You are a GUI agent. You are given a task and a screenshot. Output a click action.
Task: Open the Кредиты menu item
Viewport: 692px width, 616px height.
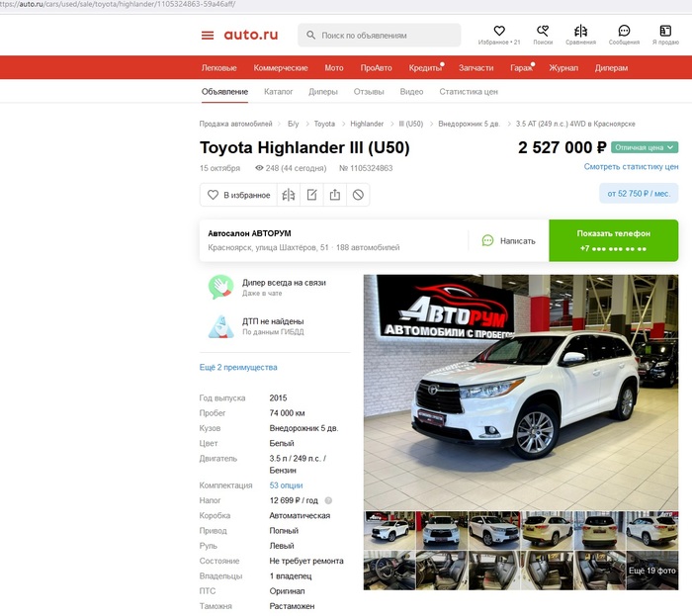click(425, 68)
